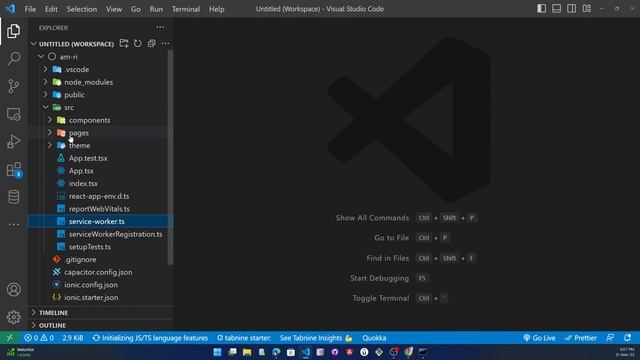
Task: Open the Go menu
Action: pos(136,9)
